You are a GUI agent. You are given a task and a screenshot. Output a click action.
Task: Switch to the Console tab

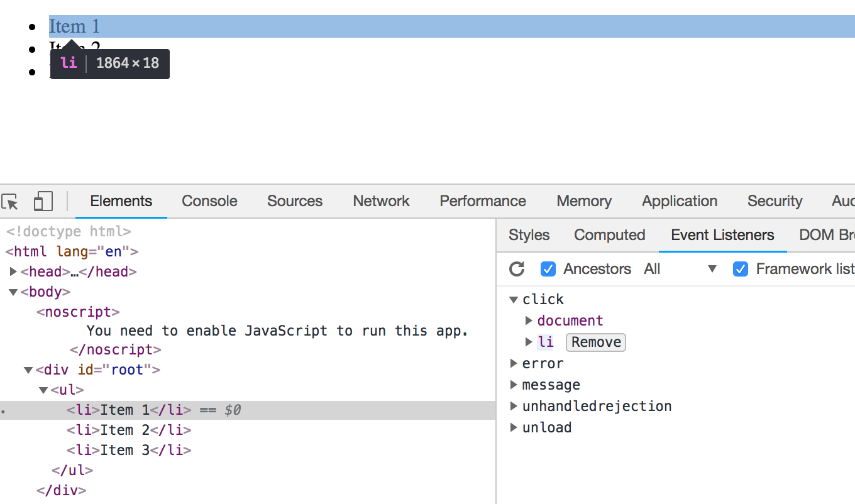coord(209,201)
